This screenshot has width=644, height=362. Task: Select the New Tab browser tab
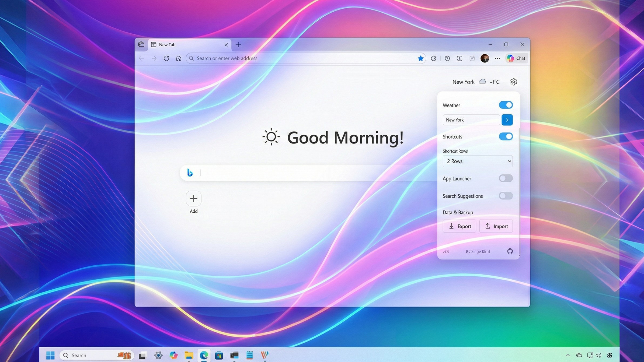(178, 44)
